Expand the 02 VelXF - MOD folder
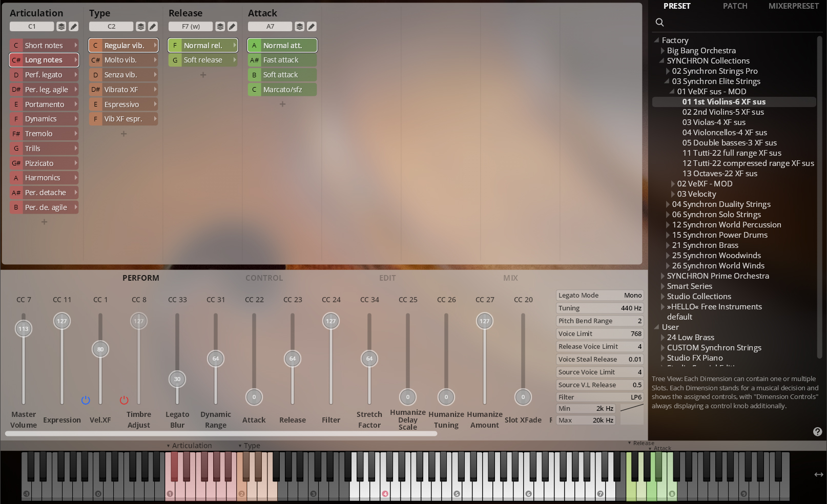The width and height of the screenshot is (827, 504). coord(673,184)
